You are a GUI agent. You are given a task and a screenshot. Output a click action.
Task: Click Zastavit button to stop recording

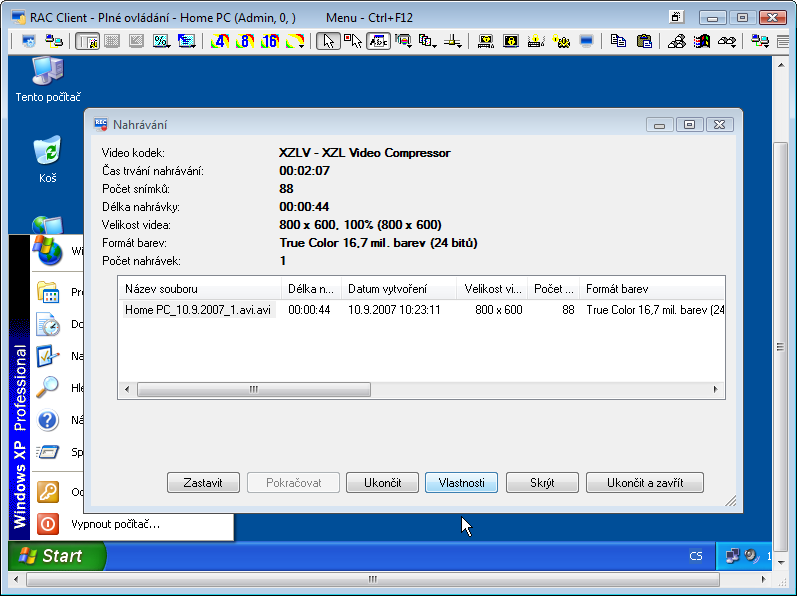pos(203,482)
